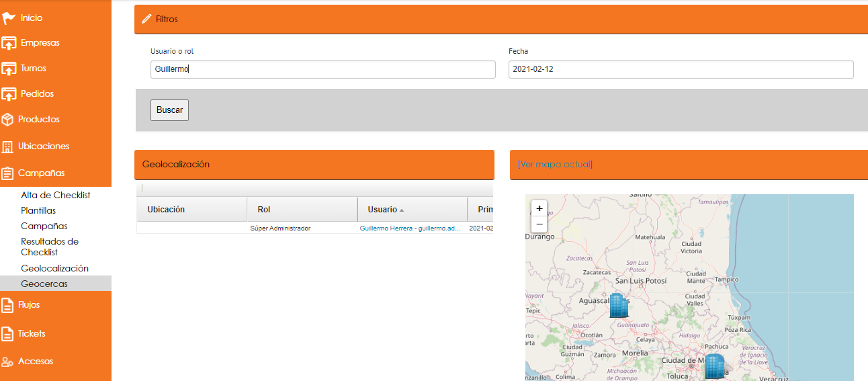
Task: Expand the Accesos menu section
Action: [x=36, y=362]
